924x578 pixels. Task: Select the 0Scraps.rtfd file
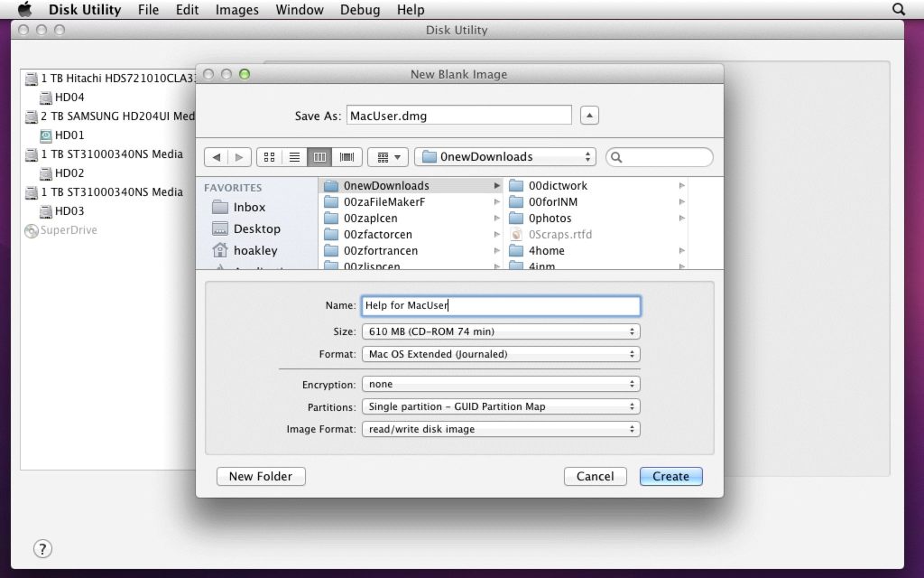tap(596, 234)
